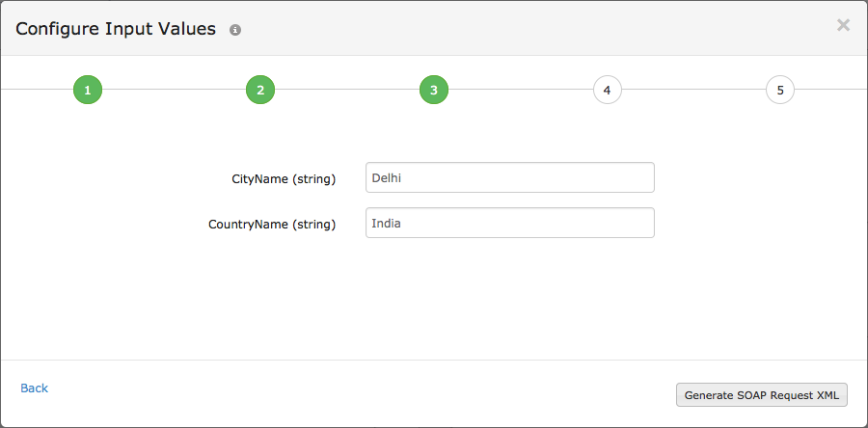Click progress line left of step 1
Viewport: 868px width, 428px height.
click(x=36, y=90)
